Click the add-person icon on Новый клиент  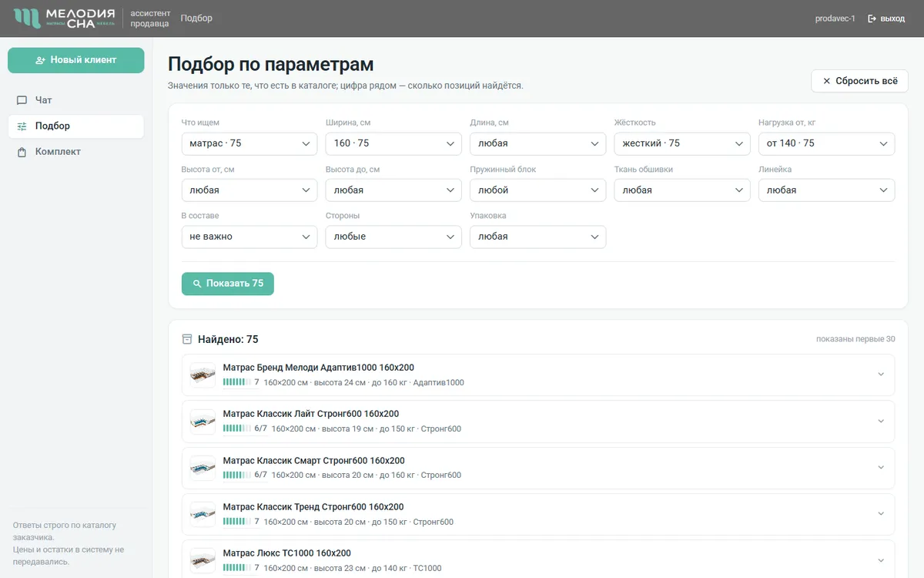41,60
